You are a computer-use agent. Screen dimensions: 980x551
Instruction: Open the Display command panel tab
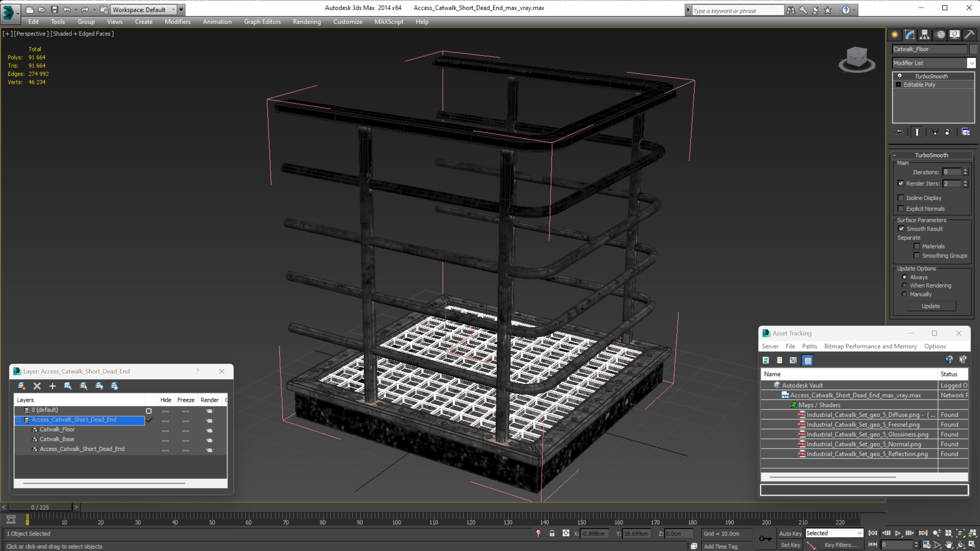click(955, 35)
